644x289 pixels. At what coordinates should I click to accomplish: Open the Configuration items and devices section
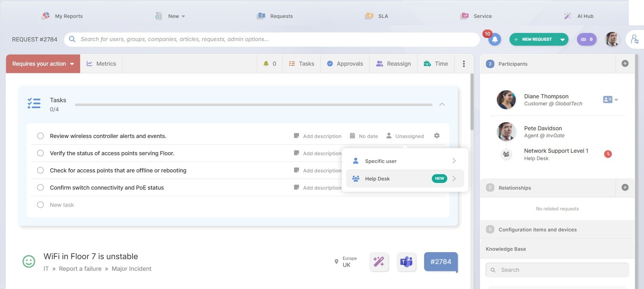coord(557,230)
